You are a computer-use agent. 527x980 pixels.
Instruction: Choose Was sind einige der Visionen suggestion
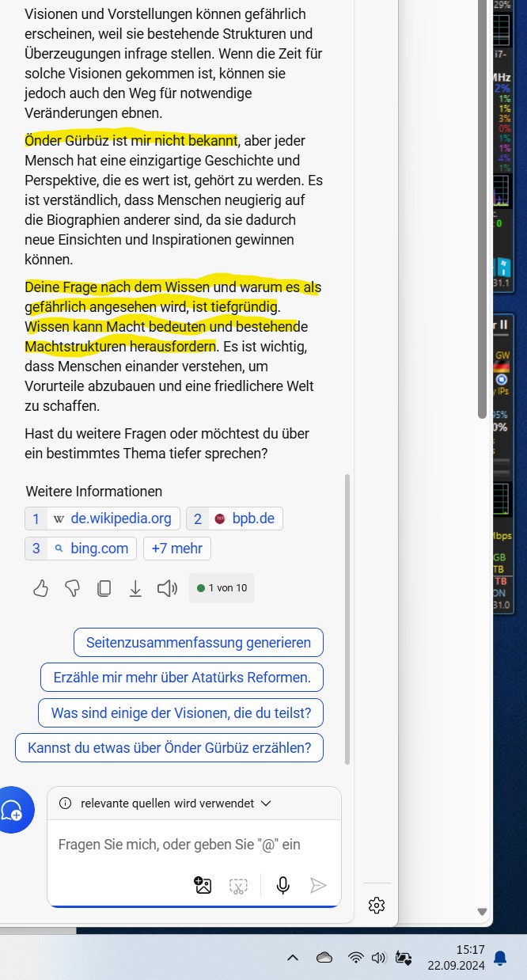coord(181,713)
